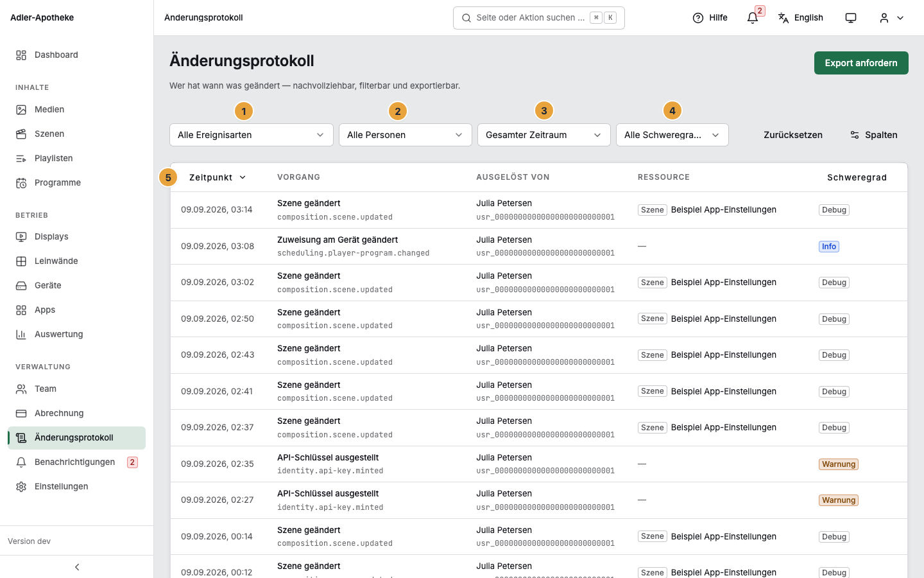
Task: Open the Spalten column settings
Action: 873,135
